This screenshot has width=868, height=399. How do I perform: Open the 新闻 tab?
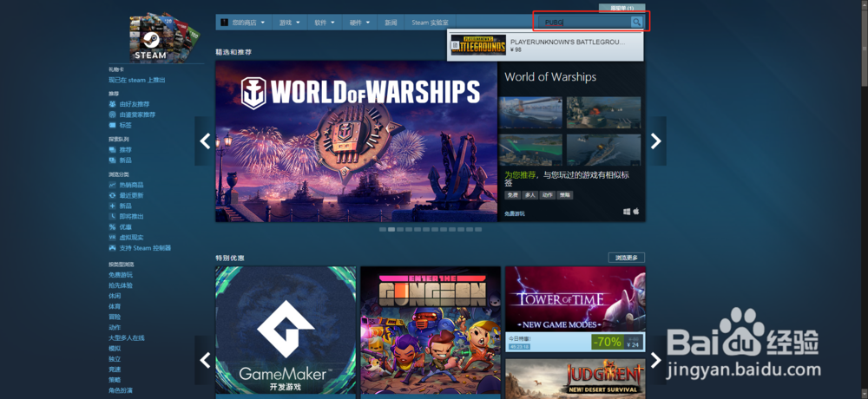(391, 23)
